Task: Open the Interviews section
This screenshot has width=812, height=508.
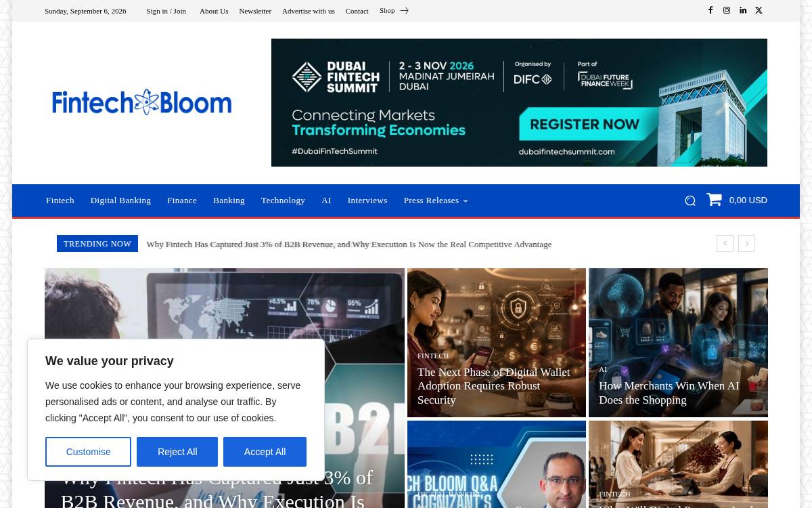Action: click(367, 200)
